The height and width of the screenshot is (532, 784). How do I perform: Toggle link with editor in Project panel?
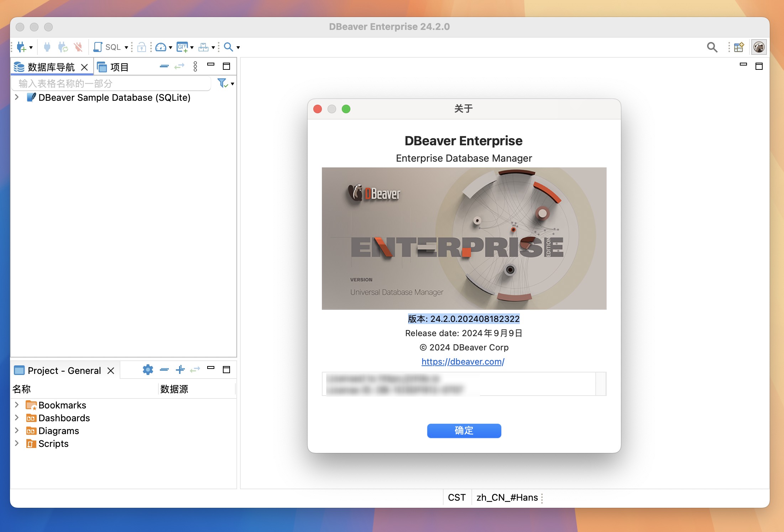tap(195, 370)
